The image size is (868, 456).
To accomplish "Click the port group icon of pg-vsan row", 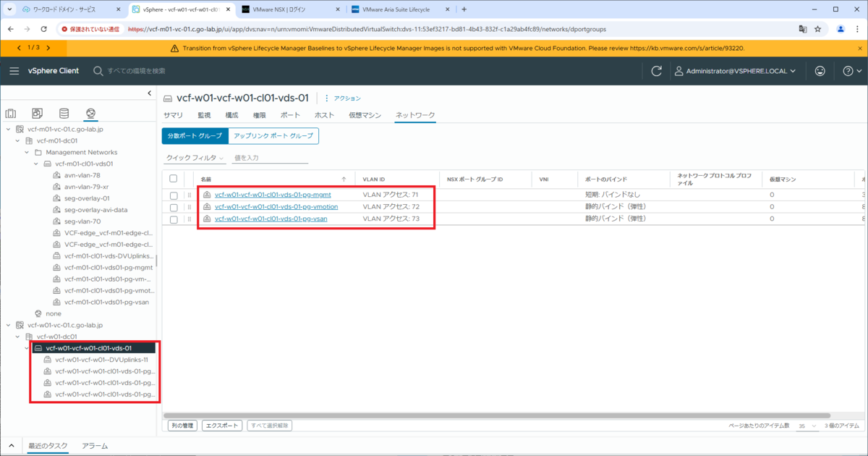I will (x=207, y=219).
